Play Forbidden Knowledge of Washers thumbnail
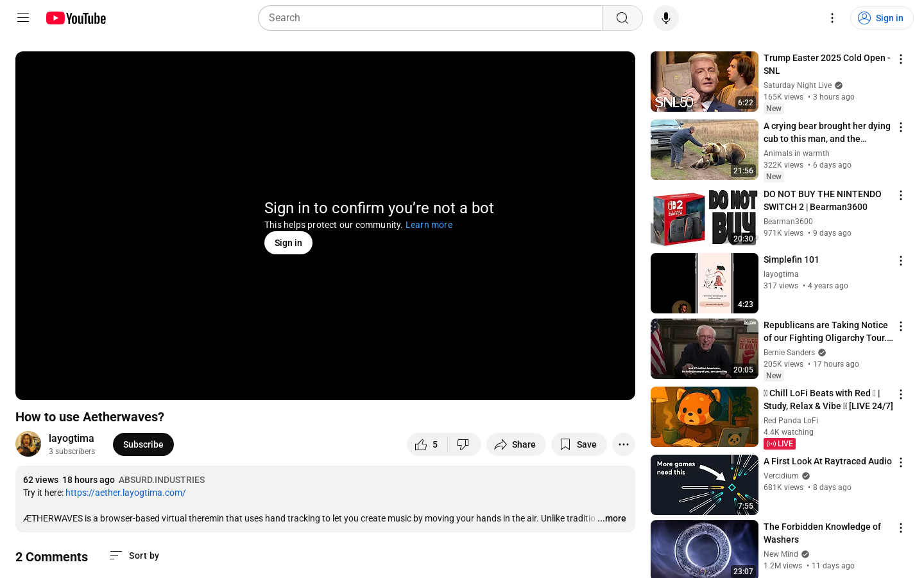Image resolution: width=924 pixels, height=578 pixels. tap(705, 549)
